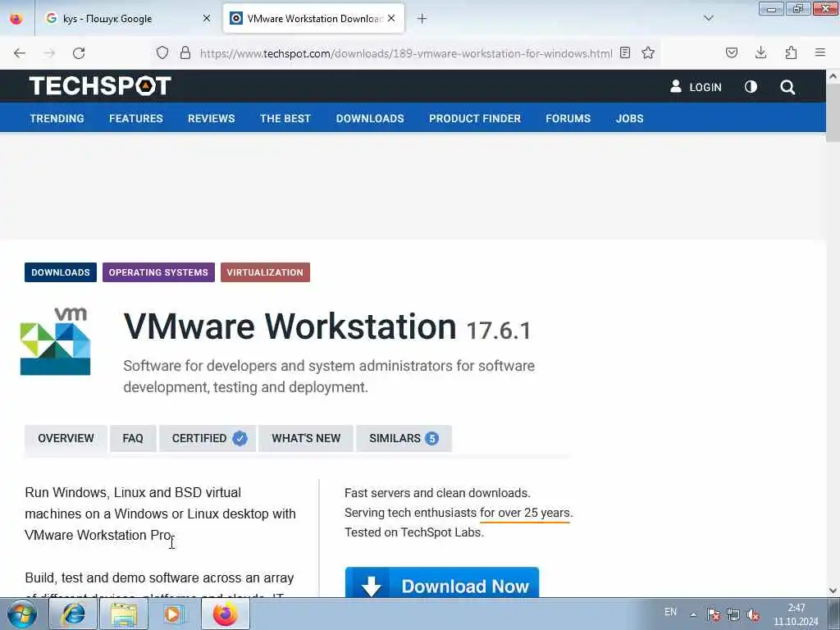Expand the list all tabs chevron
The image size is (840, 630).
click(709, 18)
